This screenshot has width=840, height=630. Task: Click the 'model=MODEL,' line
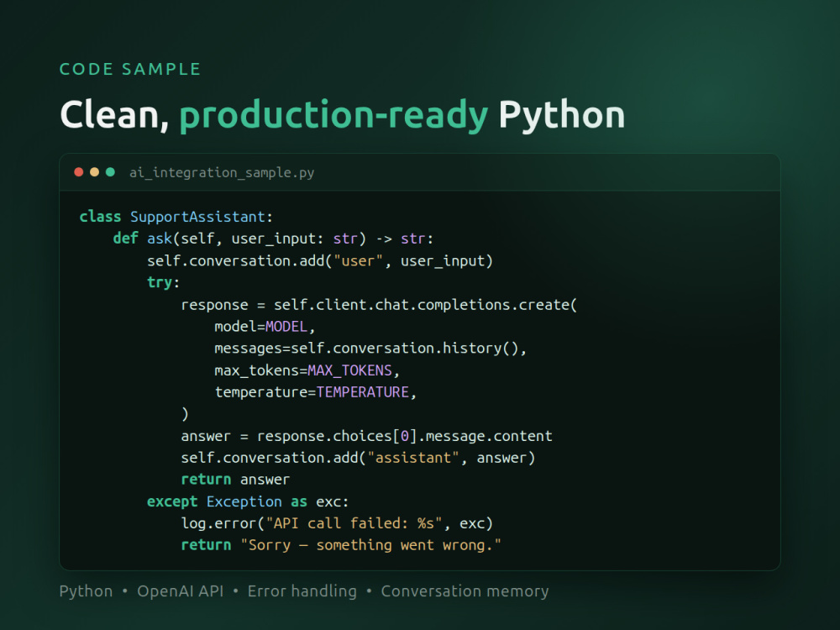point(265,327)
